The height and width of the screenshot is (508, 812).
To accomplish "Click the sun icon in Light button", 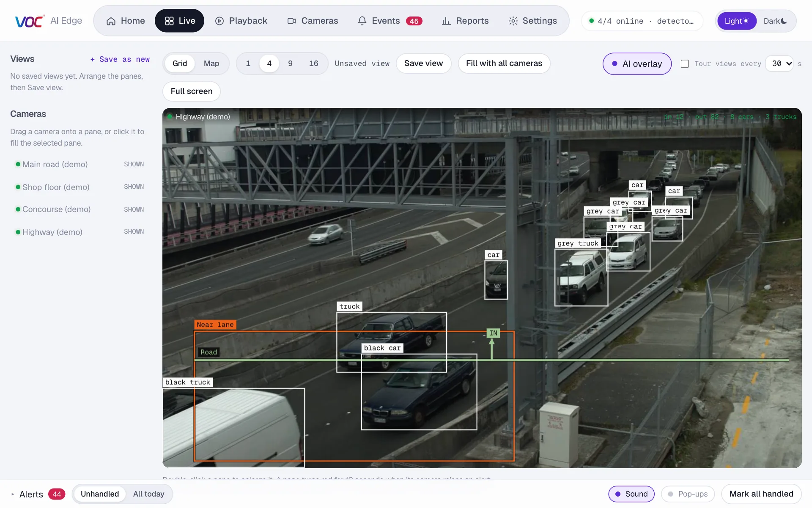I will [746, 21].
